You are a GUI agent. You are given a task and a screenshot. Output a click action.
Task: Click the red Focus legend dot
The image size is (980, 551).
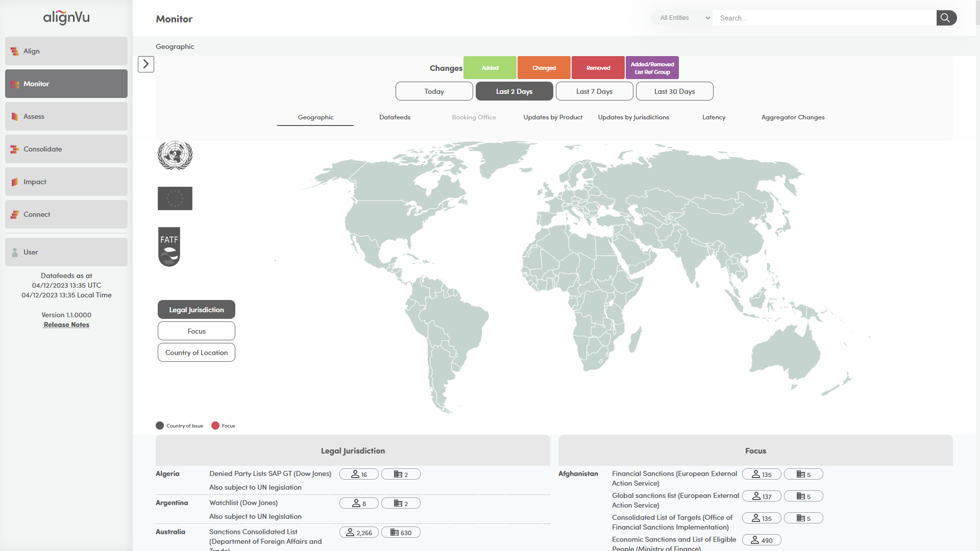click(215, 426)
